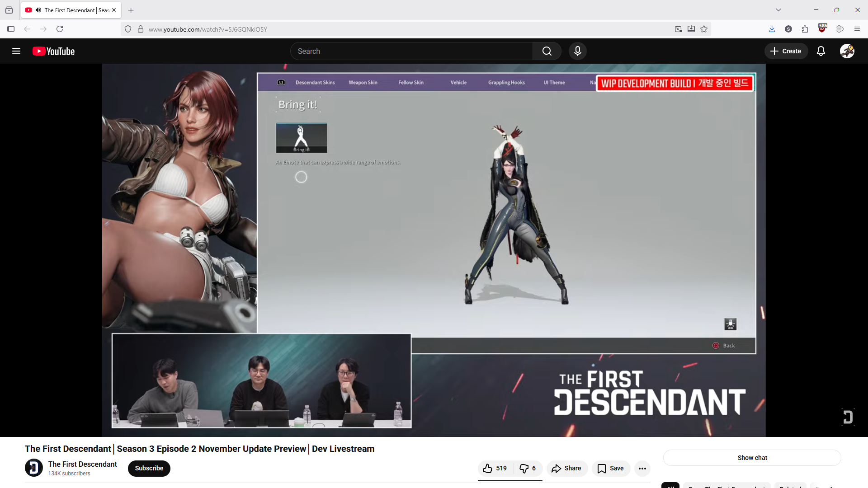Click the search magnifier button

[x=547, y=51]
